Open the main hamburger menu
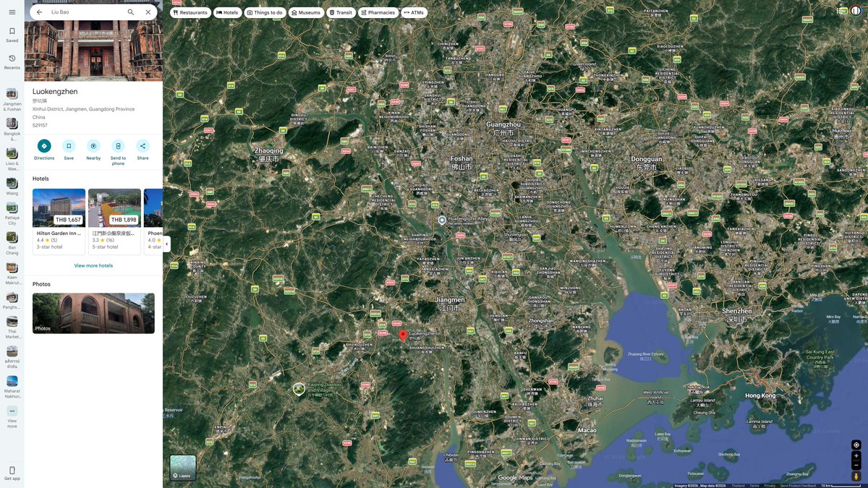868x488 pixels. point(12,12)
